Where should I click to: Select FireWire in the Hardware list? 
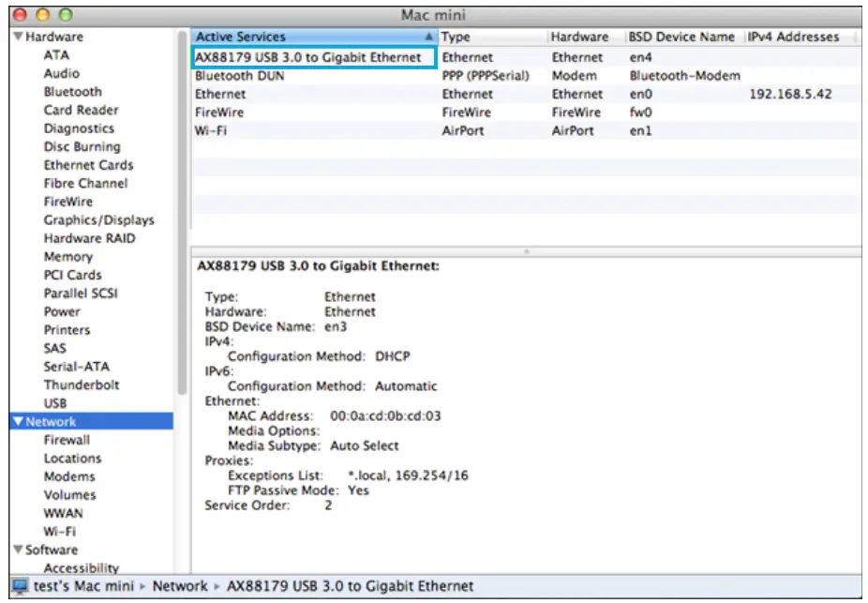[x=68, y=201]
